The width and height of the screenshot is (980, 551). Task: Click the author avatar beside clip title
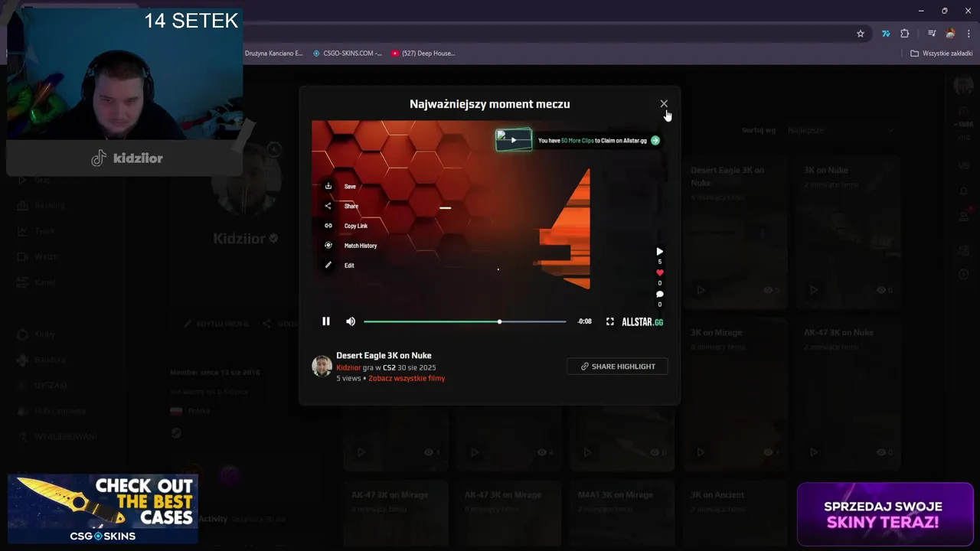322,366
